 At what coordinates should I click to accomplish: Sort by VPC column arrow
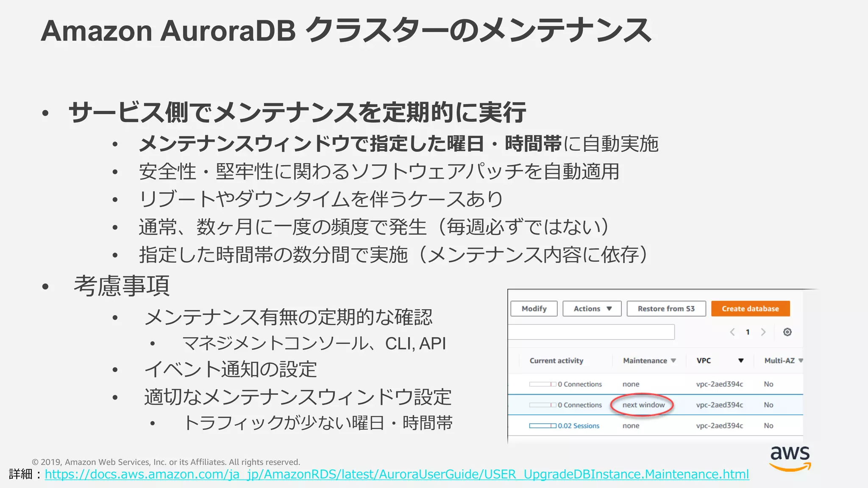click(741, 360)
